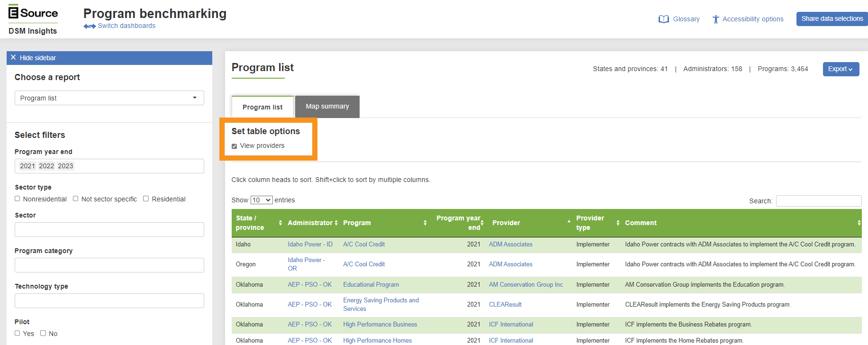
Task: Open AEP - PSO - OK in Educational Program row
Action: [310, 285]
